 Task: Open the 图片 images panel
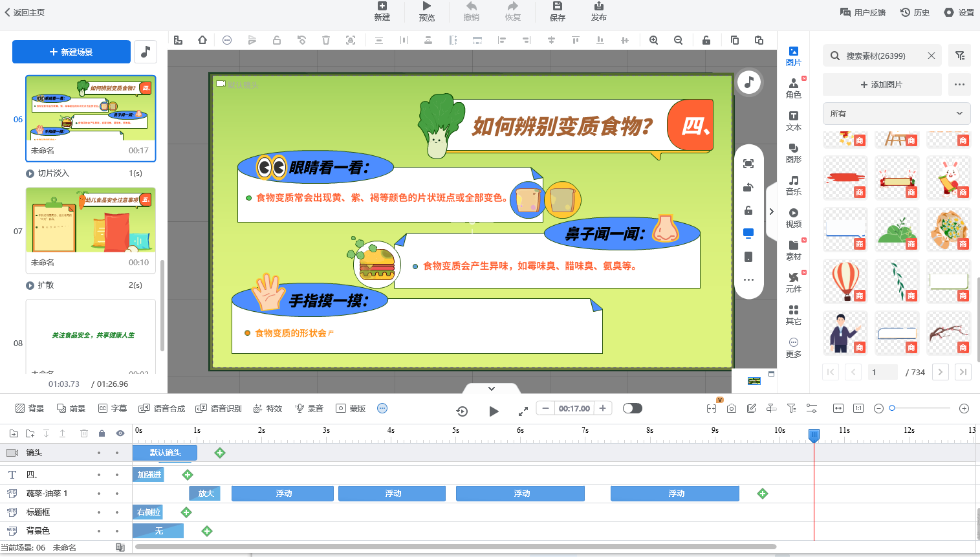tap(794, 56)
